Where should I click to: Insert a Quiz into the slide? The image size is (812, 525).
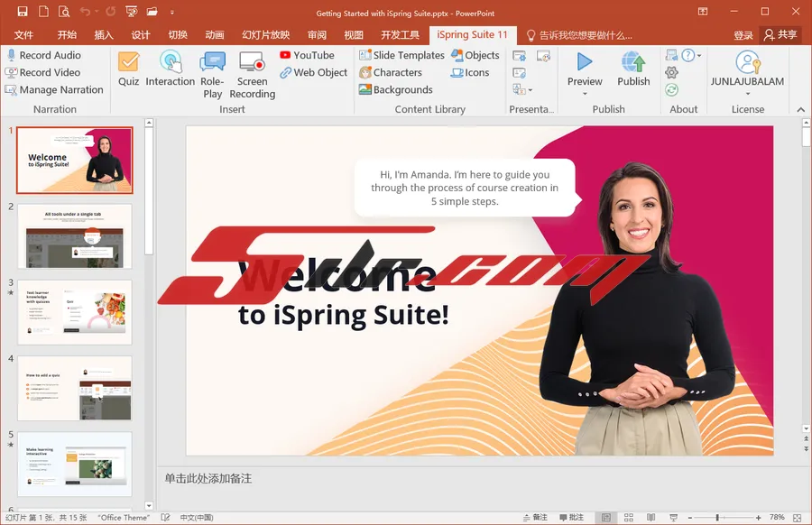click(x=128, y=69)
